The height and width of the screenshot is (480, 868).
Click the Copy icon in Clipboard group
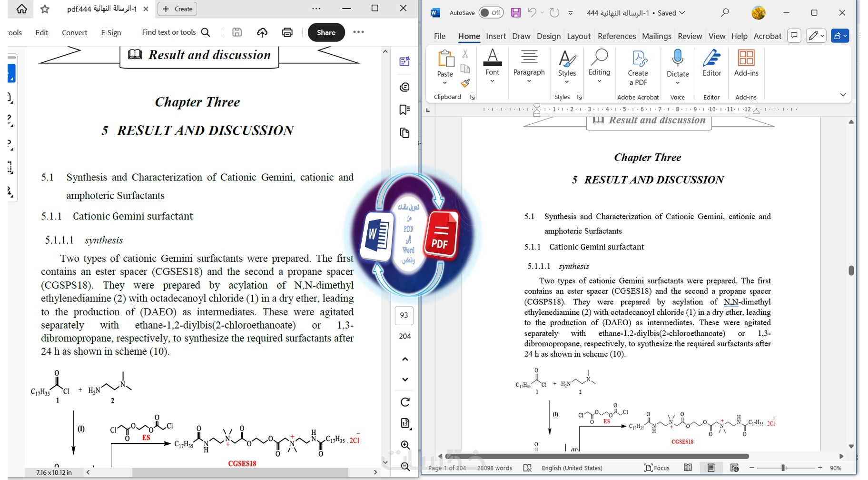coord(465,69)
